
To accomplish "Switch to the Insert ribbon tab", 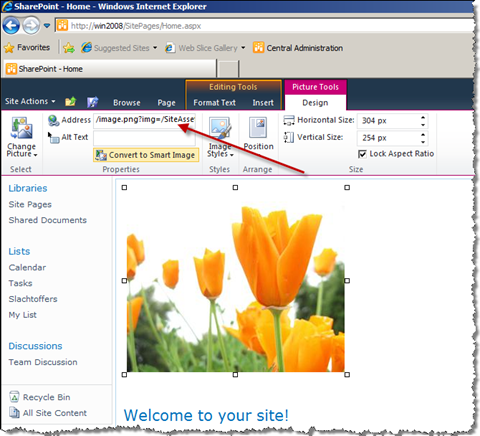I will tap(263, 103).
